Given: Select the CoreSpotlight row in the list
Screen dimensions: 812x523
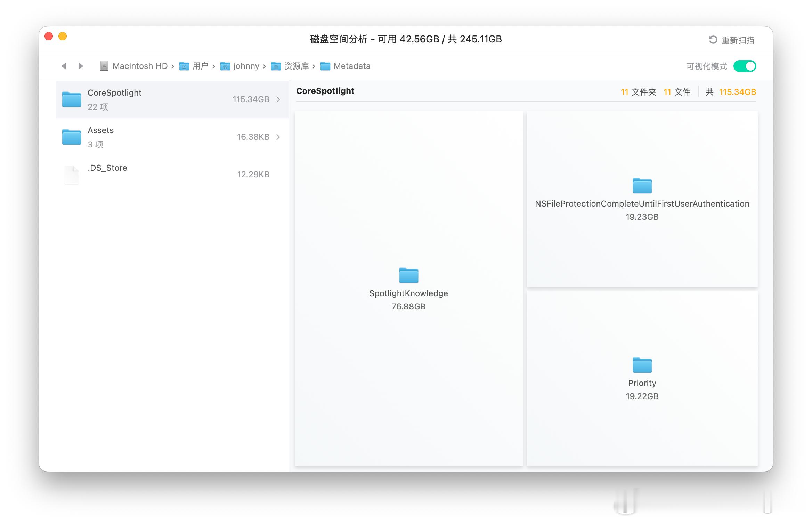Looking at the screenshot, I should coord(172,99).
